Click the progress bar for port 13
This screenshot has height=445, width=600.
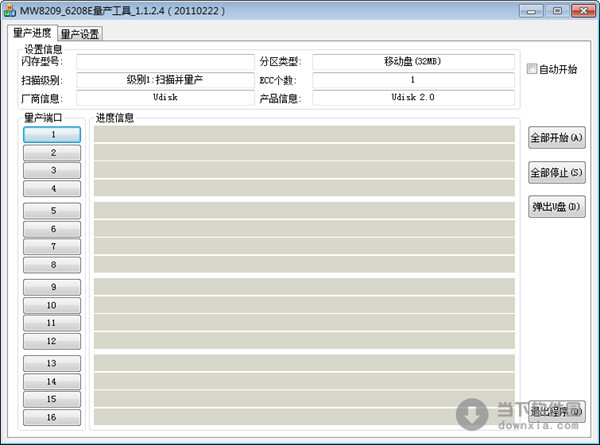(304, 363)
